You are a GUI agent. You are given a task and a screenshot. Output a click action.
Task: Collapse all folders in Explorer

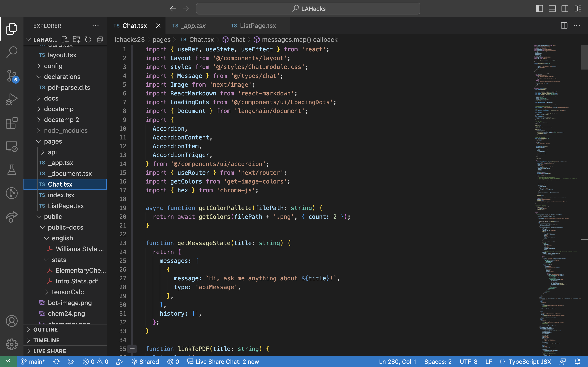[x=100, y=40]
